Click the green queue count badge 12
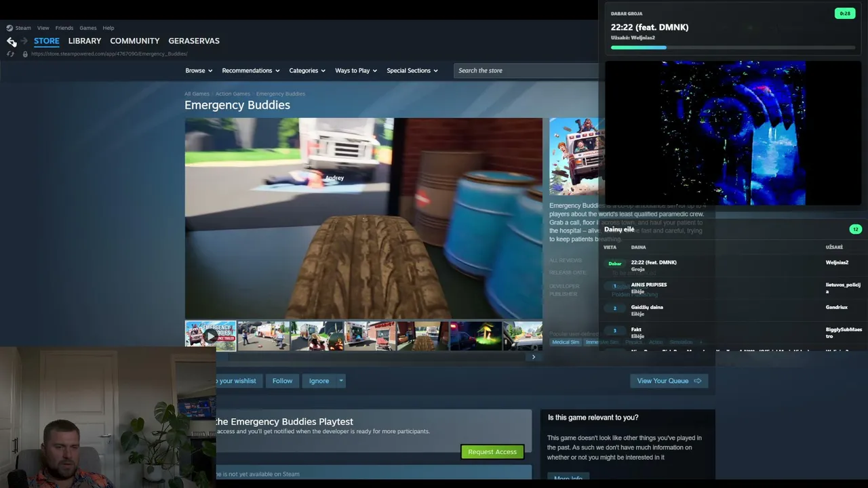Viewport: 868px width, 488px height. coord(856,229)
